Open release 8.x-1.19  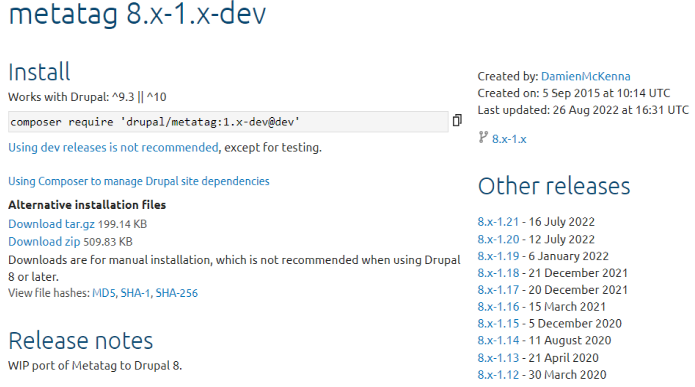[498, 256]
